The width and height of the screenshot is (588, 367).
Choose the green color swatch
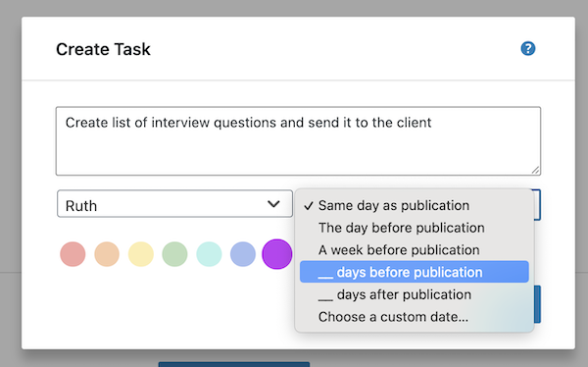(174, 254)
